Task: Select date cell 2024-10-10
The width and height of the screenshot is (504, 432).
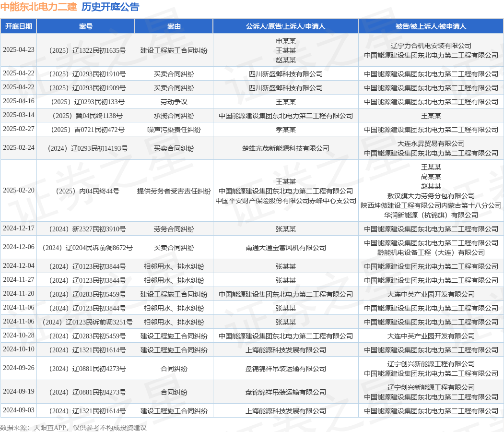Action: [x=19, y=349]
